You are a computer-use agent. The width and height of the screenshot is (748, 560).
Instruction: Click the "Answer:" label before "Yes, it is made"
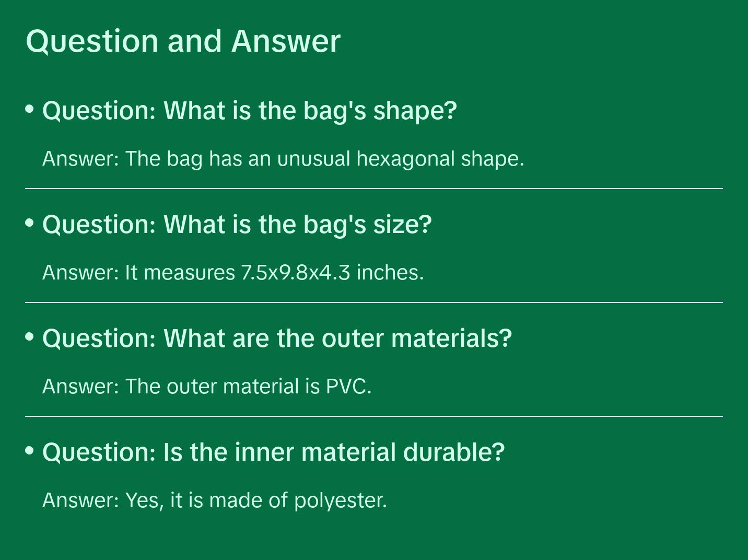[81, 500]
